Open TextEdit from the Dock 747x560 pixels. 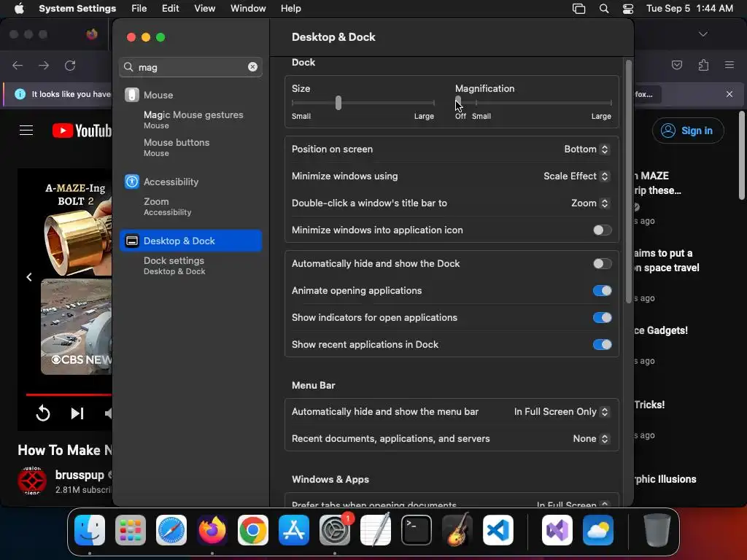pyautogui.click(x=376, y=530)
